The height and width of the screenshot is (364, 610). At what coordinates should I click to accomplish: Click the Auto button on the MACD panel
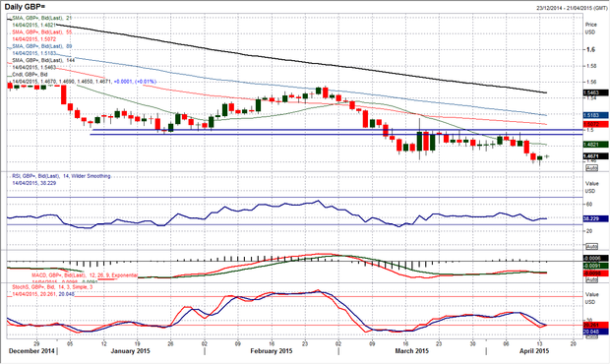591,280
